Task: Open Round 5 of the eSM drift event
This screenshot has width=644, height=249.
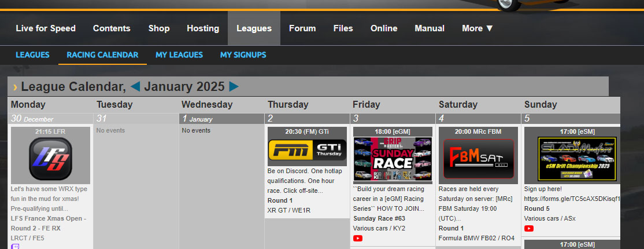Action: [537, 208]
